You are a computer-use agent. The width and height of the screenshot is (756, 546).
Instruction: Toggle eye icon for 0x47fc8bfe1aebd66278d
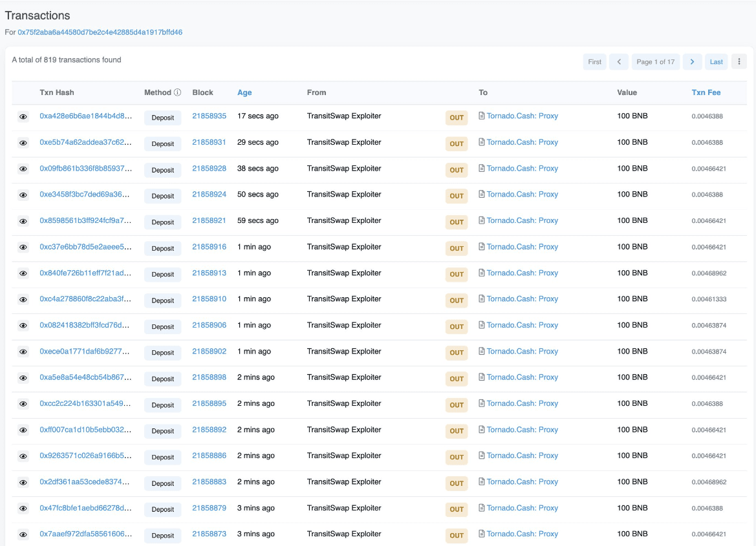[x=23, y=509]
